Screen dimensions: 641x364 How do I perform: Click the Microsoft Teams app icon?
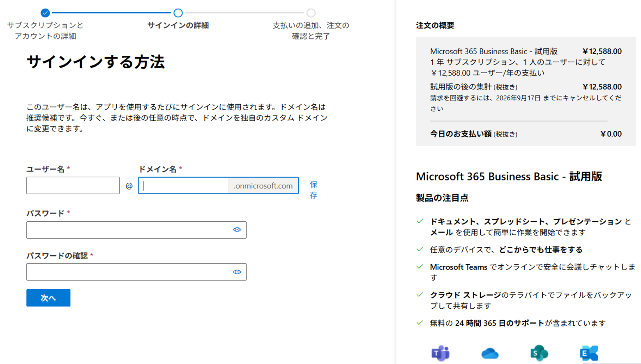click(440, 353)
